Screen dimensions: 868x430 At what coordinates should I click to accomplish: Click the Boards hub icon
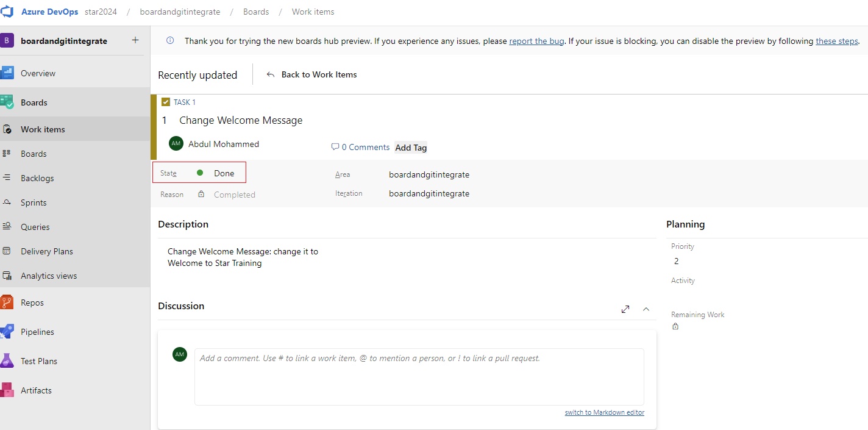pos(7,102)
